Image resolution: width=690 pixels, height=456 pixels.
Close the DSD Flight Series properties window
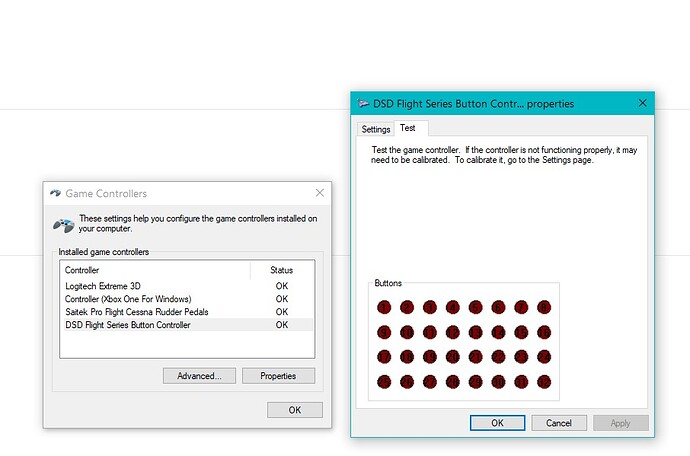pos(641,103)
